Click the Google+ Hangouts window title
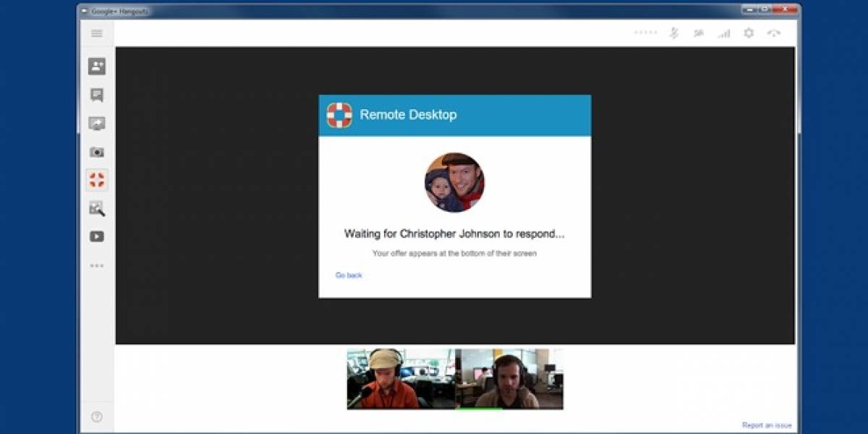 pyautogui.click(x=119, y=12)
